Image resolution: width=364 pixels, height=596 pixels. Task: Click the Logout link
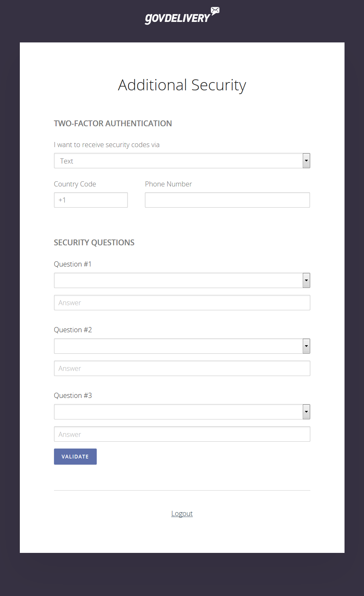182,513
